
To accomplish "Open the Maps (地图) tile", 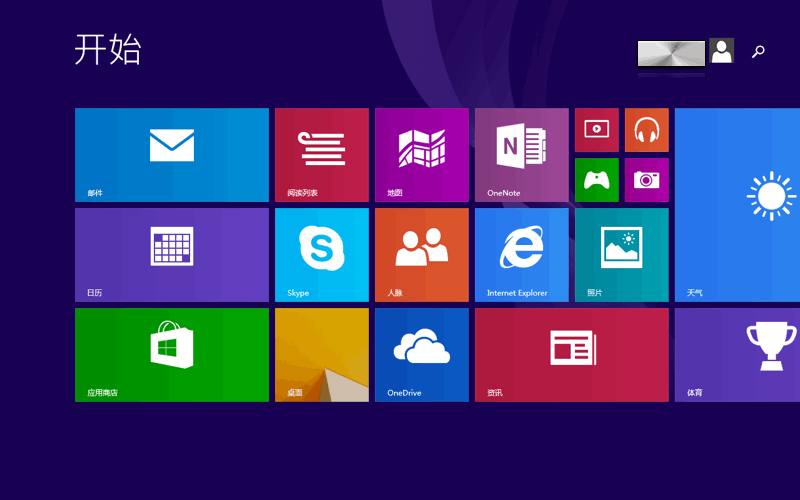I will (422, 155).
